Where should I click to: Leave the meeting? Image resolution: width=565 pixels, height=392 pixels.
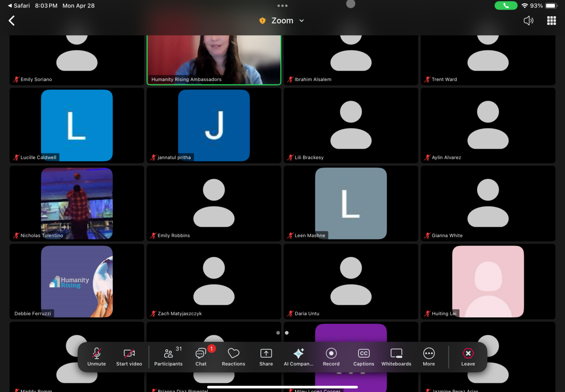(x=468, y=357)
